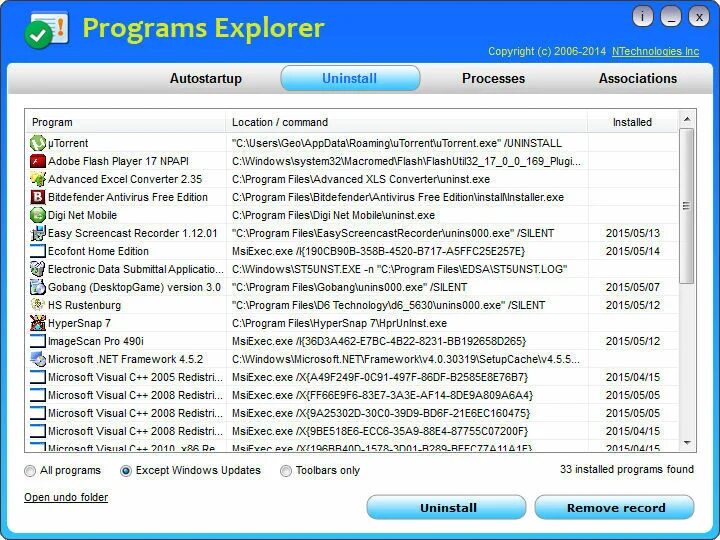
Task: Switch to the Uninstall tab
Action: [350, 79]
